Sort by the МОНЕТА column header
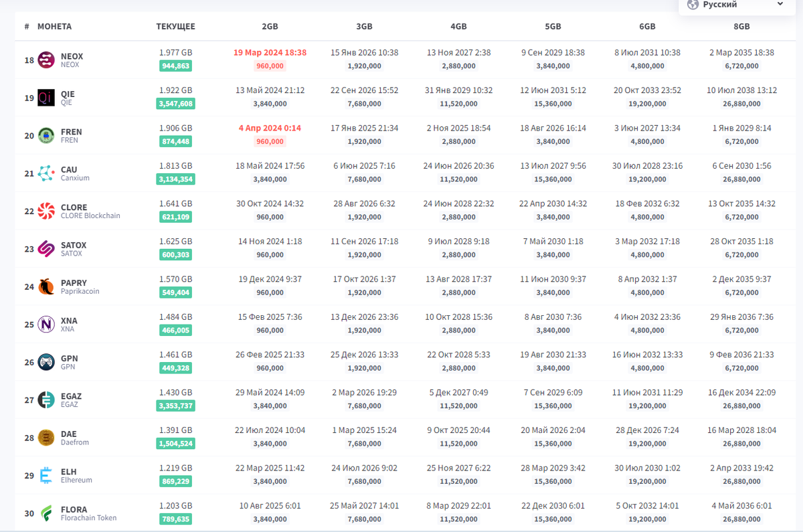This screenshot has width=803, height=532. click(x=54, y=27)
